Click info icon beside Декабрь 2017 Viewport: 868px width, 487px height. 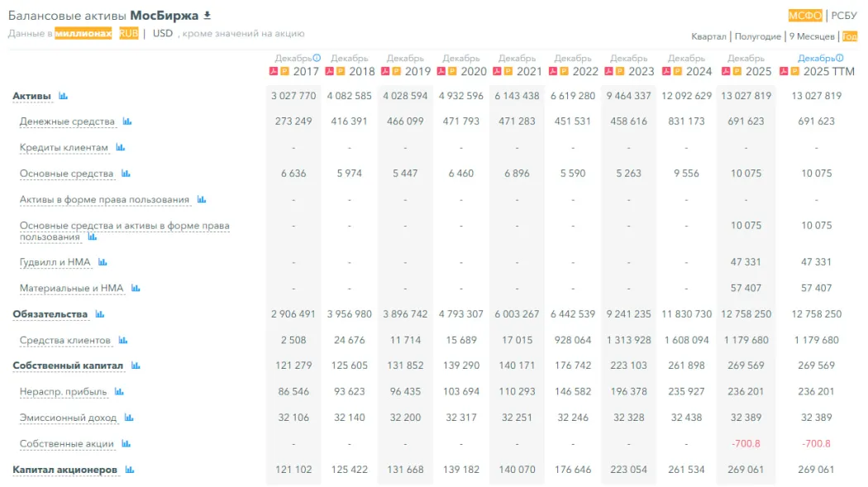(317, 59)
